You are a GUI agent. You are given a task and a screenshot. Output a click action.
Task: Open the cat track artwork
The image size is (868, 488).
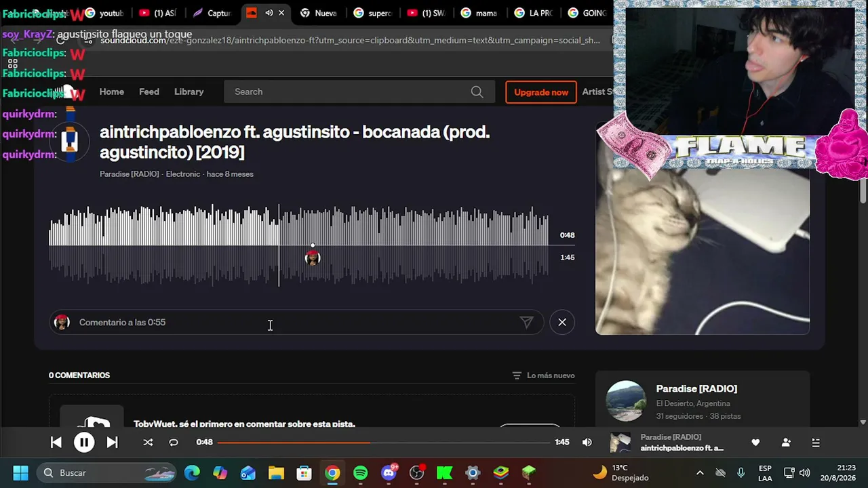click(x=702, y=251)
